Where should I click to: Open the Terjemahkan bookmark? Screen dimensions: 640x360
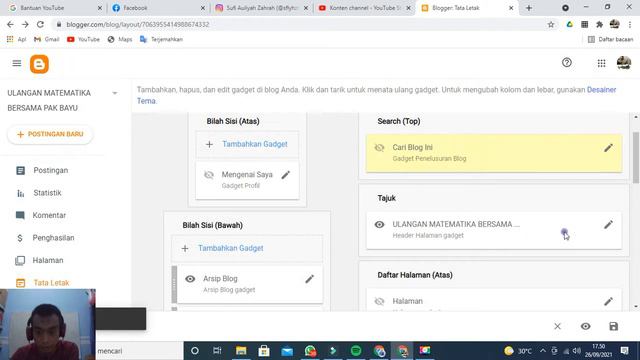(161, 39)
